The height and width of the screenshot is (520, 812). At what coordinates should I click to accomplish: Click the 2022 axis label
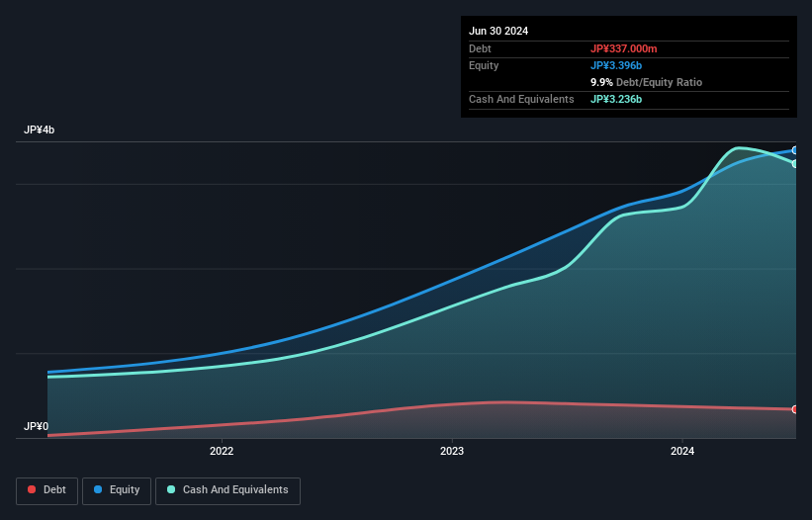tap(222, 451)
